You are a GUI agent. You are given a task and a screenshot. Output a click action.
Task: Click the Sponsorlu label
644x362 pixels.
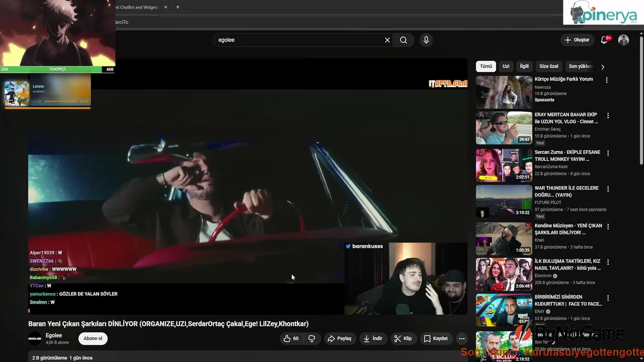(x=544, y=100)
